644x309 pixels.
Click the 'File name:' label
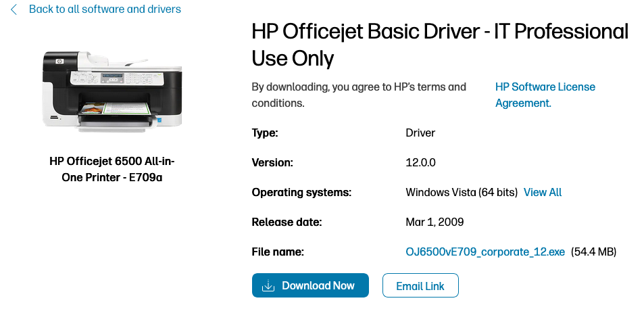[x=278, y=252]
